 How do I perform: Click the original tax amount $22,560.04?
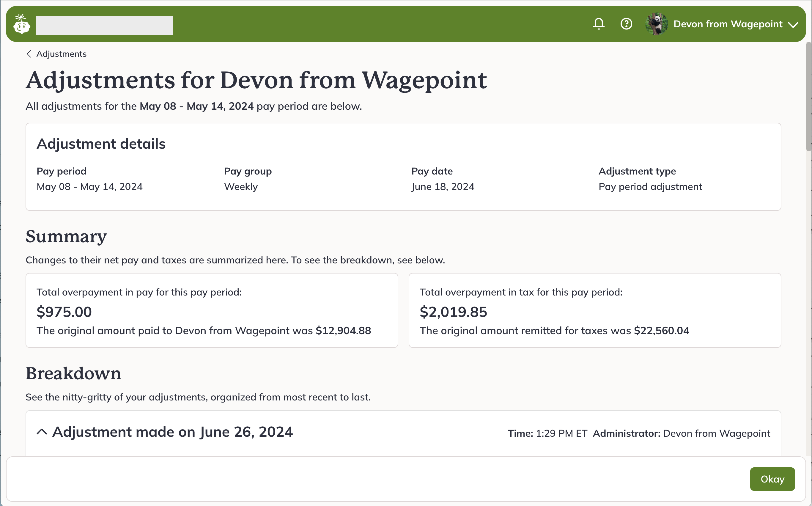(661, 331)
